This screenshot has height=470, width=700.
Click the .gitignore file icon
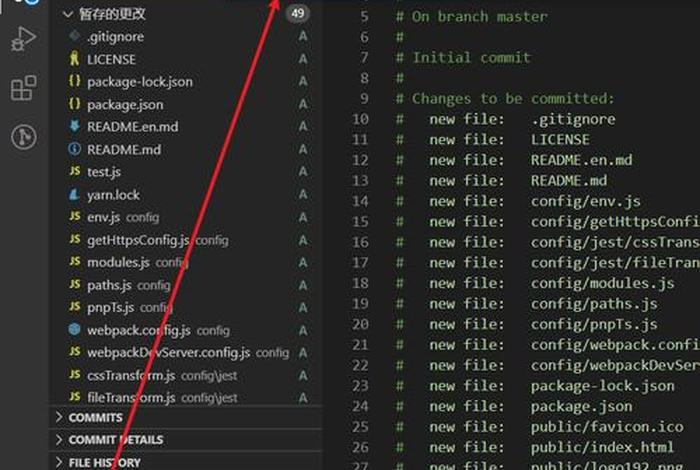click(75, 36)
